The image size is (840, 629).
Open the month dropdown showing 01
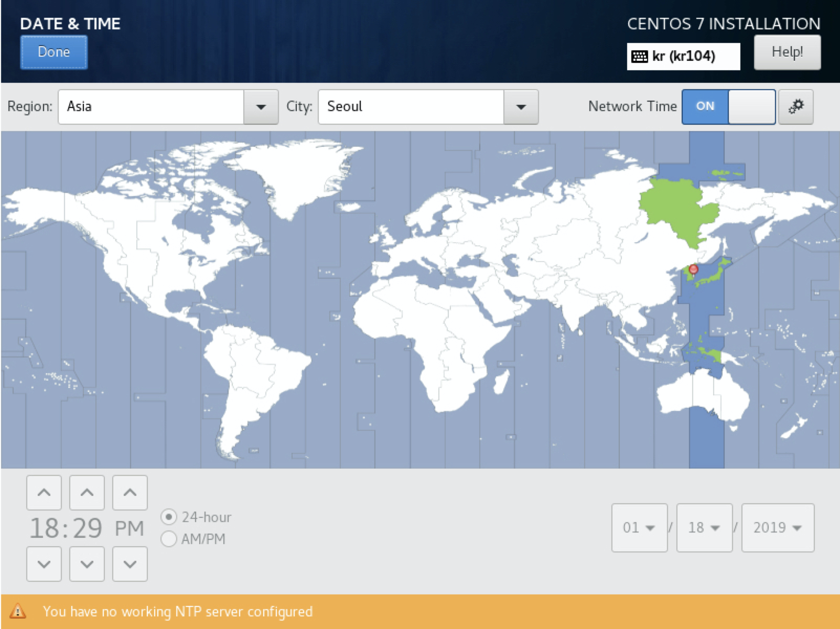639,528
